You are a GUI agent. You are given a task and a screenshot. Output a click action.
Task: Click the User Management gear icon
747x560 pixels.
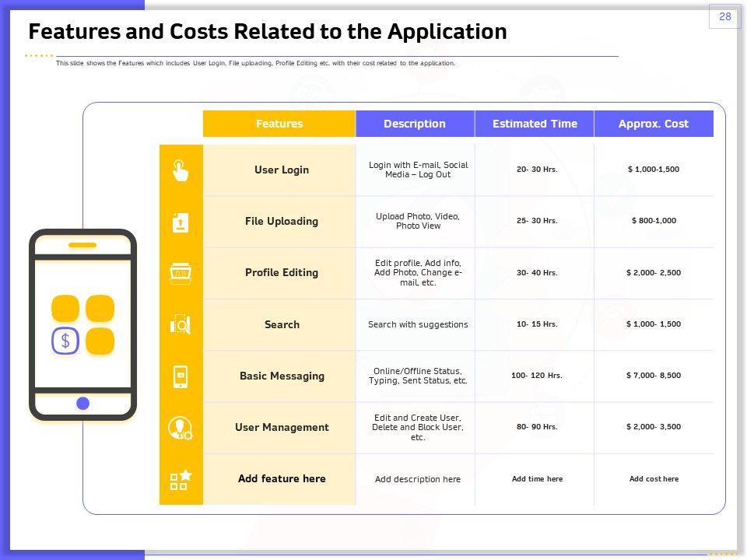coord(181,428)
